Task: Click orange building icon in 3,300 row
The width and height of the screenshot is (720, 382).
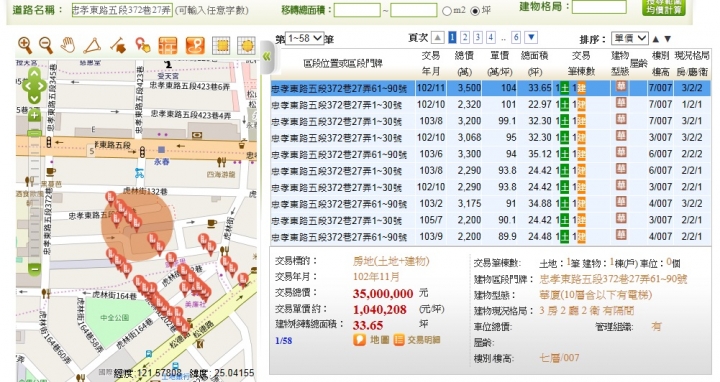Action: point(581,154)
